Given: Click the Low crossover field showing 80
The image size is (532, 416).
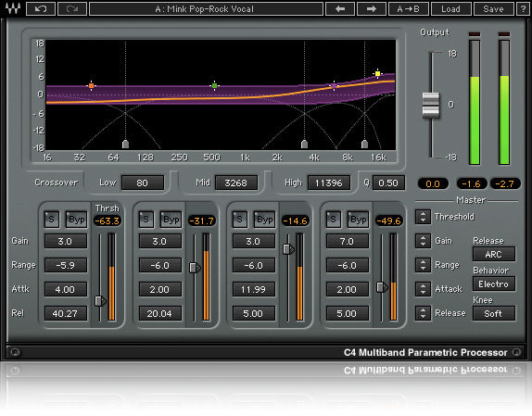Looking at the screenshot, I should [x=143, y=183].
